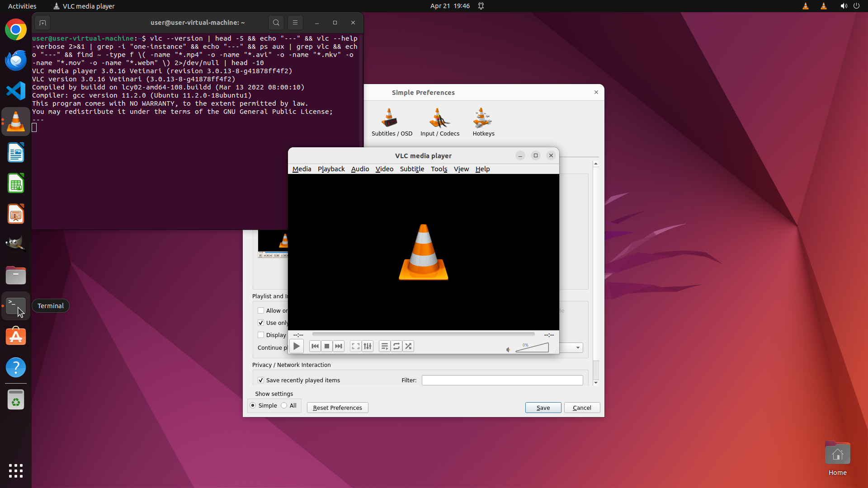Enable shuffle random playback icon
The width and height of the screenshot is (868, 488).
click(408, 346)
